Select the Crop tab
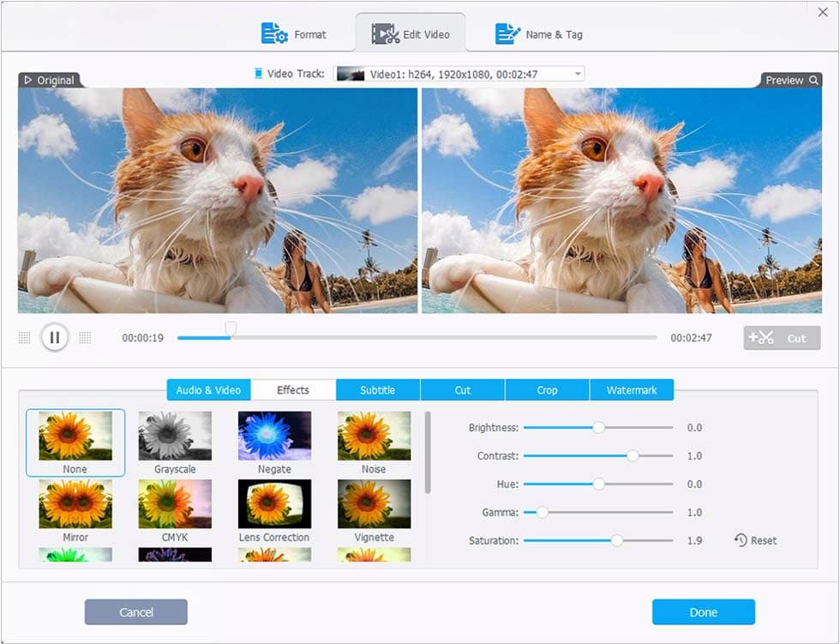This screenshot has height=644, width=840. point(547,389)
